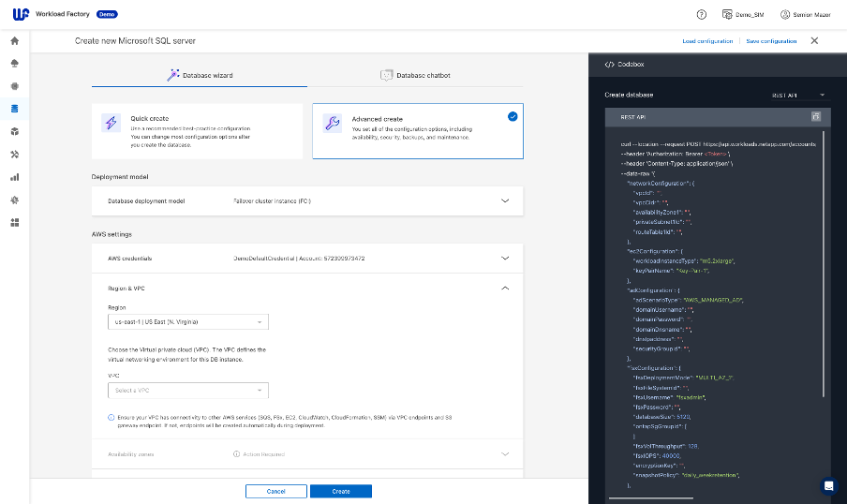
Task: Open the Databases icon in left sidebar
Action: tap(14, 109)
